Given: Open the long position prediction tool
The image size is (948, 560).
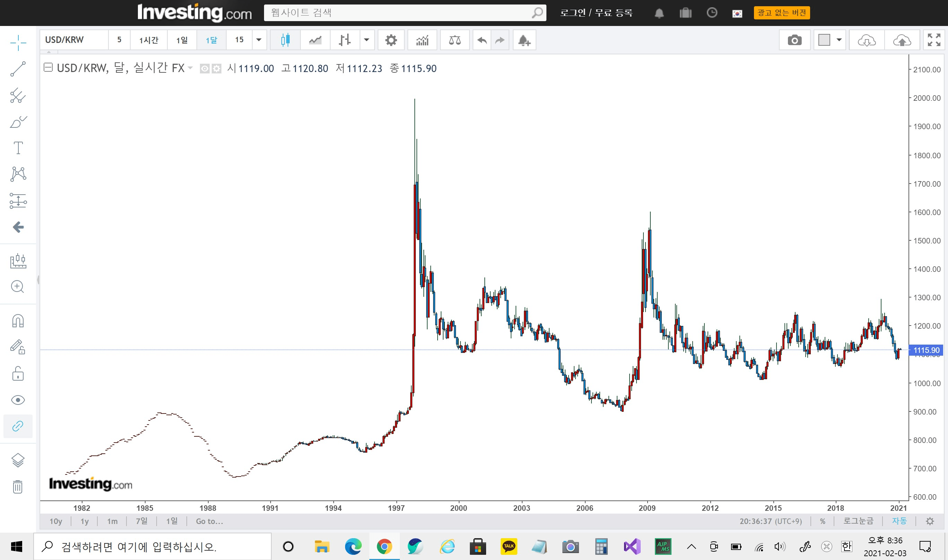Looking at the screenshot, I should coord(18,201).
